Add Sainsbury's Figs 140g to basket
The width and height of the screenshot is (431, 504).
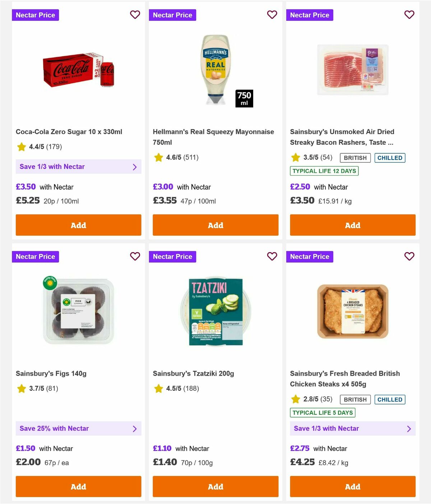tap(78, 487)
